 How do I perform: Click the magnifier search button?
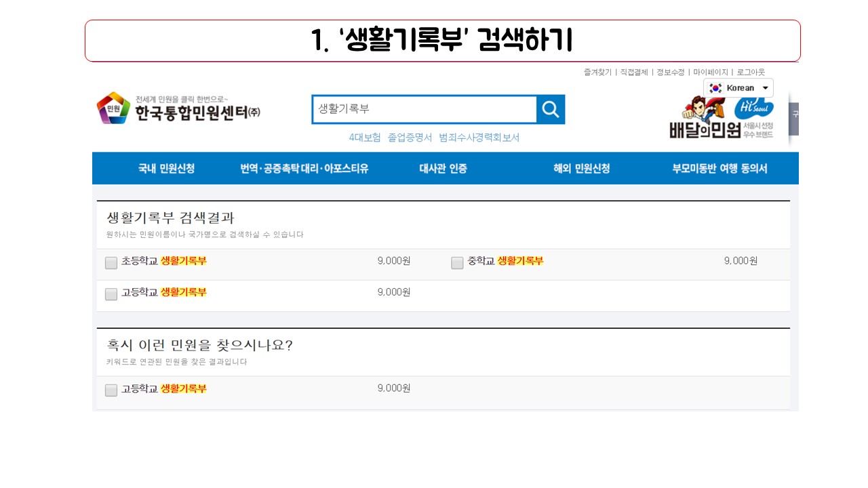tap(551, 109)
